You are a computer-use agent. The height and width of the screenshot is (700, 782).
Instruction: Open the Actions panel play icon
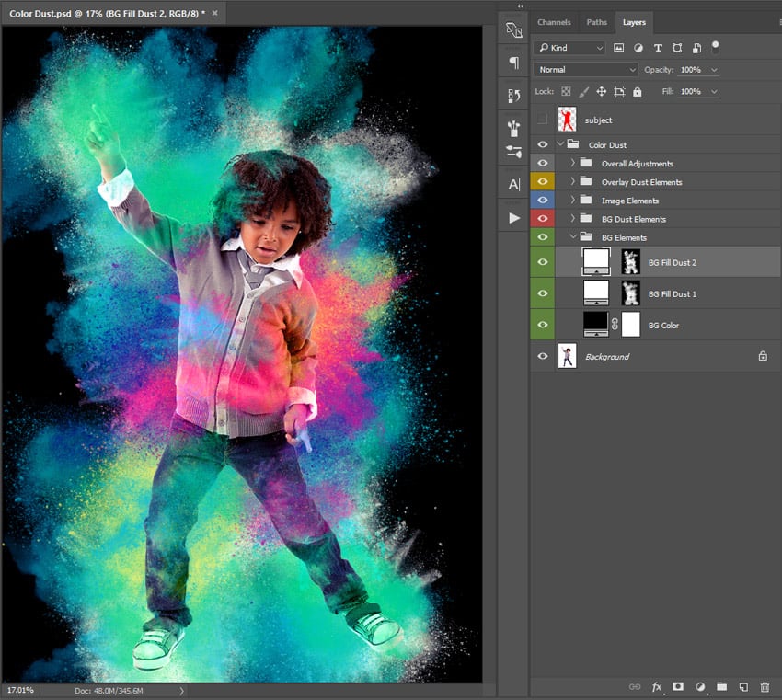[x=513, y=218]
